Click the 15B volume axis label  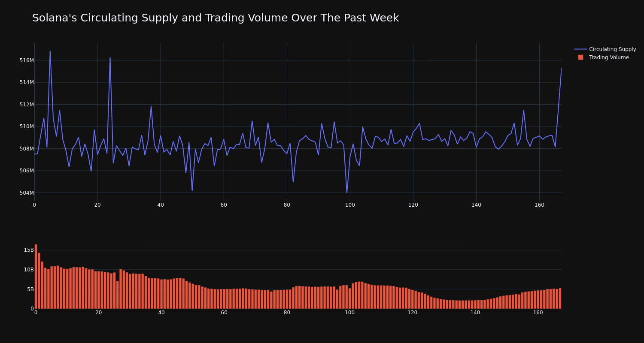[x=29, y=250]
